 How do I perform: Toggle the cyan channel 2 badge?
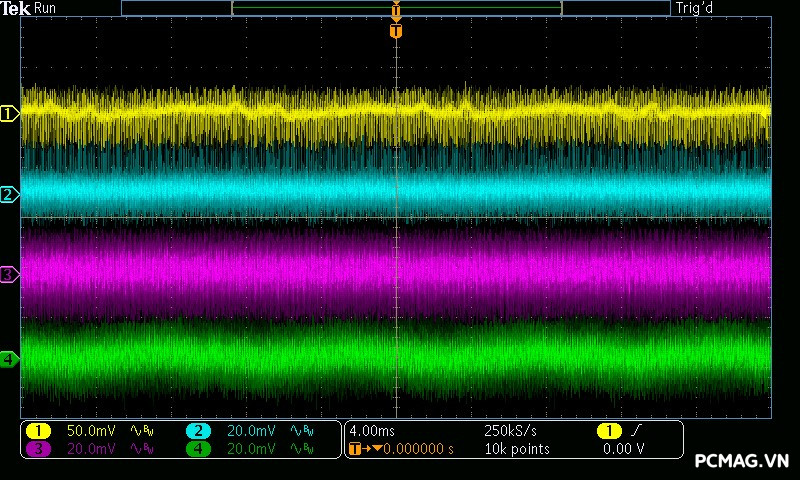tap(198, 431)
